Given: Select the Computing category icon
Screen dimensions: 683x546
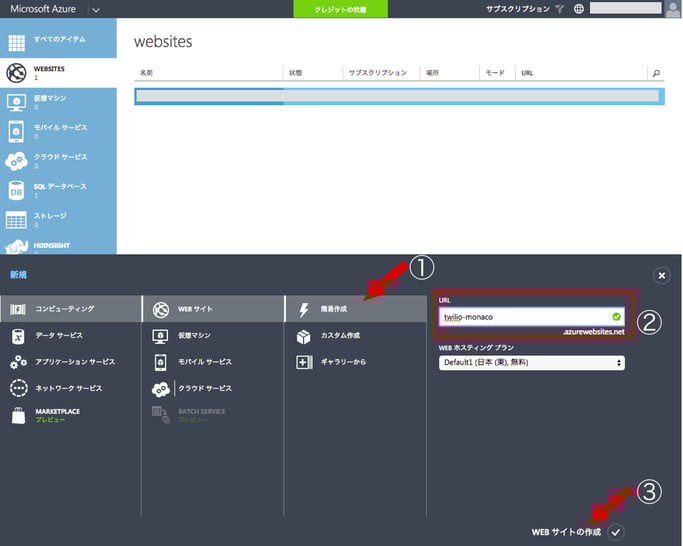Looking at the screenshot, I should click(18, 309).
